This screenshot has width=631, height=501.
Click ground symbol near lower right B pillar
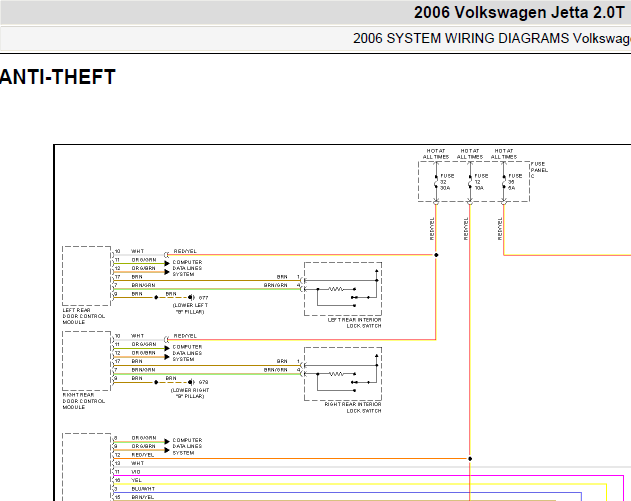tap(191, 382)
